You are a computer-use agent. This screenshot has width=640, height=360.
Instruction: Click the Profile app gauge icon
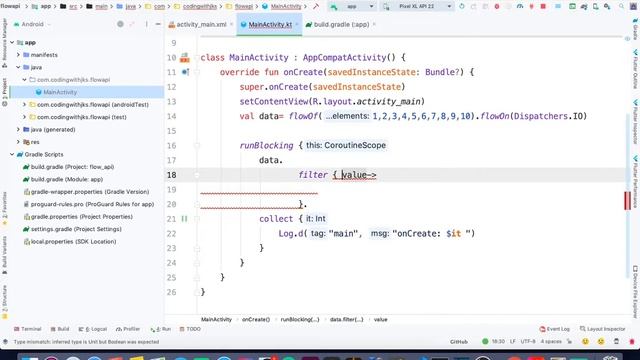(x=520, y=7)
